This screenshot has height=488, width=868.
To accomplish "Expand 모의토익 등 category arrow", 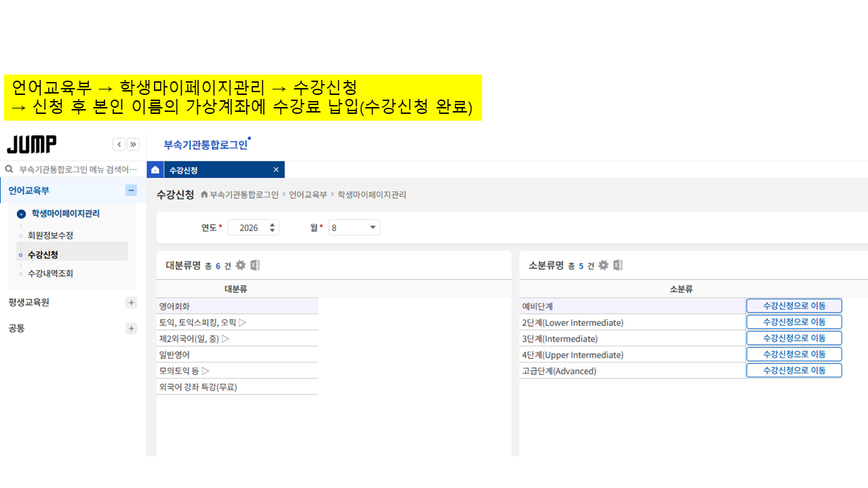I will tap(205, 371).
